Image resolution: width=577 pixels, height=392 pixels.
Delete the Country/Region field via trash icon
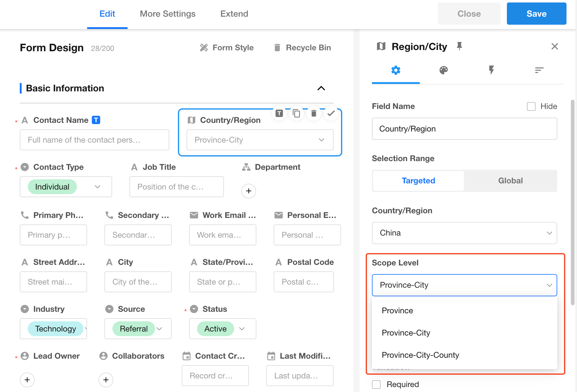point(314,114)
